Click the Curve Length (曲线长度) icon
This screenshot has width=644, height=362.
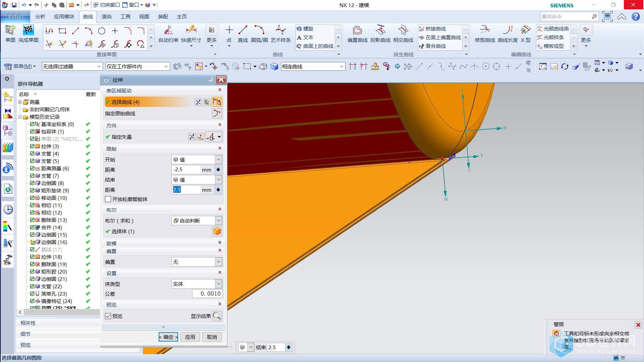tap(508, 30)
